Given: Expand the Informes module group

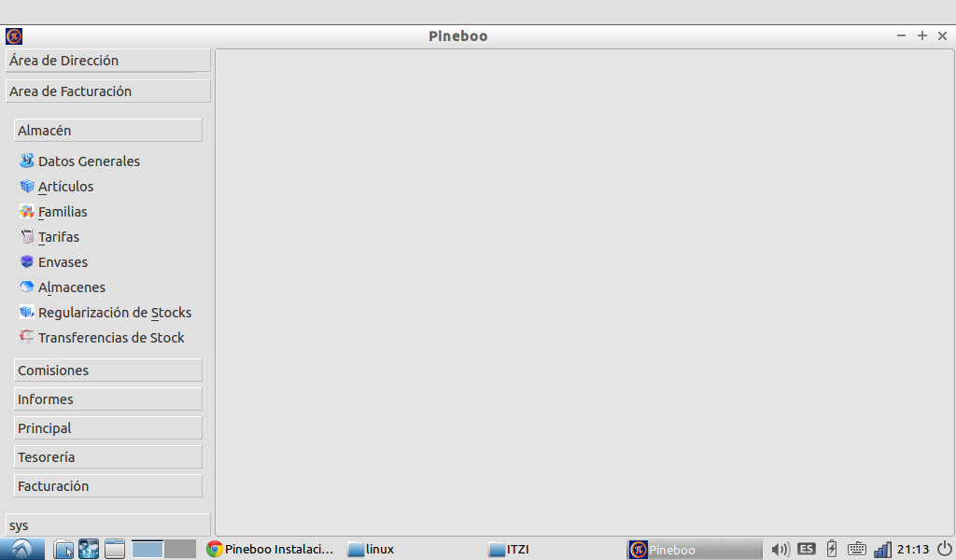Looking at the screenshot, I should tap(108, 399).
